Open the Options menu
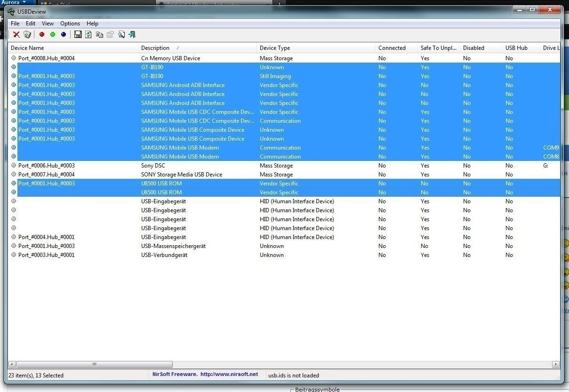 coord(70,24)
